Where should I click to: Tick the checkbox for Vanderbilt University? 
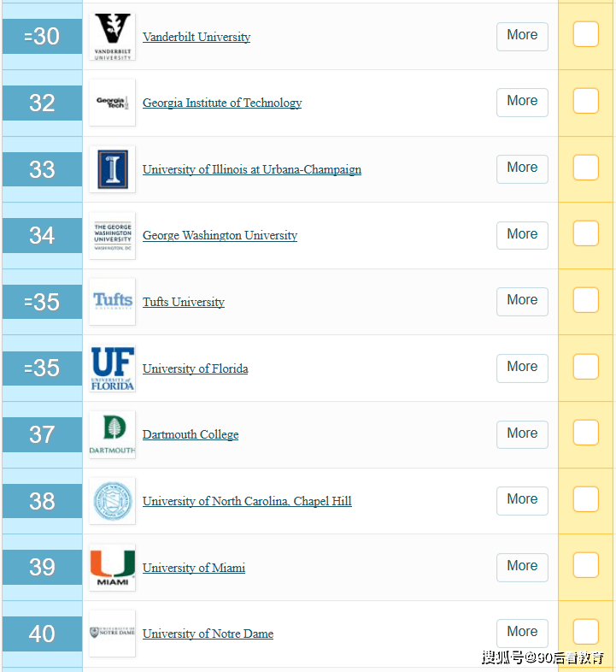[x=585, y=34]
